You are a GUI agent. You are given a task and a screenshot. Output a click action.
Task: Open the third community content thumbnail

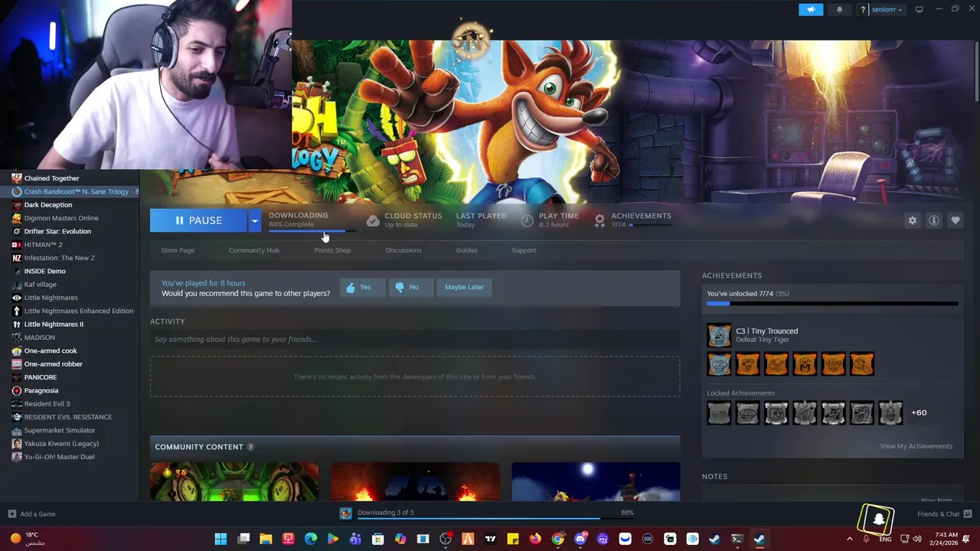(x=596, y=481)
